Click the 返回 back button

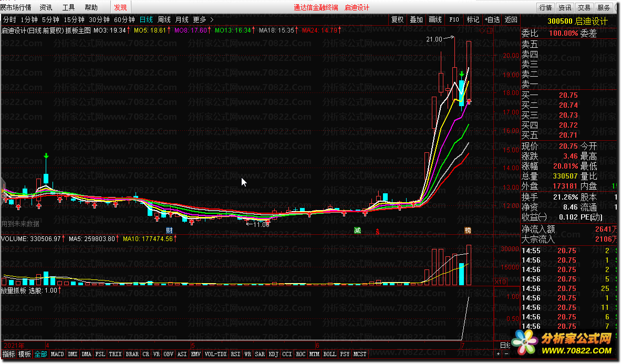tap(511, 19)
